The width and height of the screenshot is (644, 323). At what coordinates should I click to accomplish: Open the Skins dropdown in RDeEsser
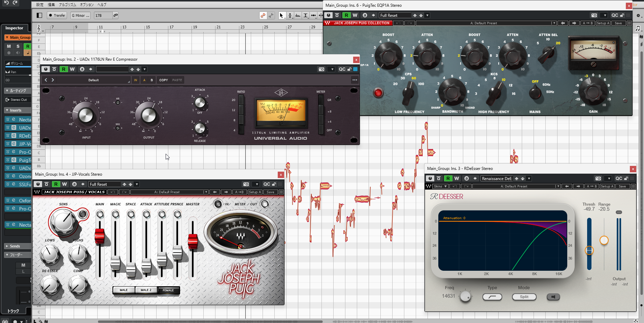(440, 186)
